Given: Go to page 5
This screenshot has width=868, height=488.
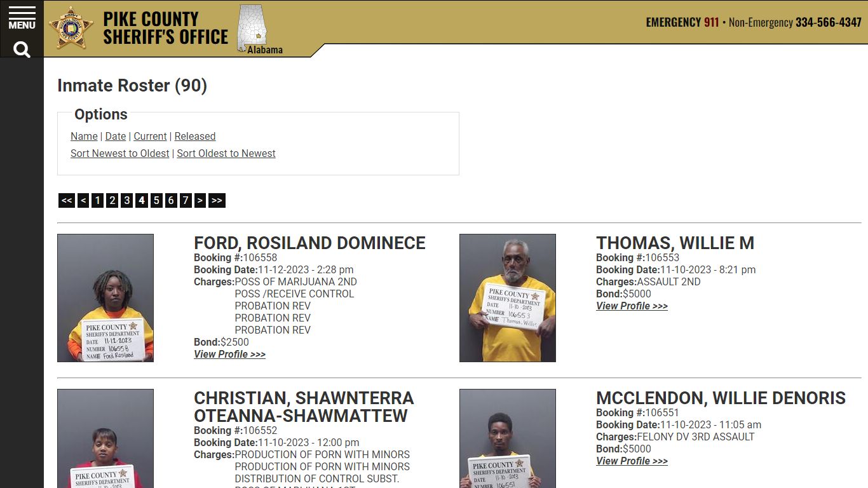Looking at the screenshot, I should pyautogui.click(x=156, y=201).
